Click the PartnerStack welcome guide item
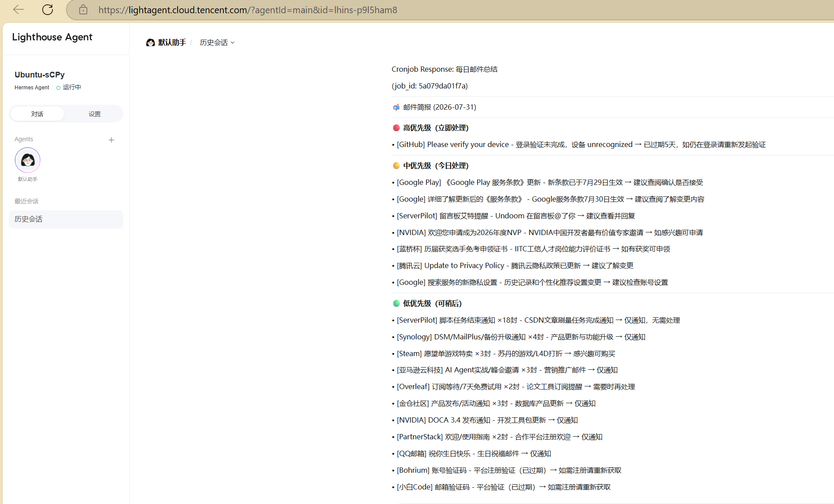The width and height of the screenshot is (834, 504). [497, 437]
